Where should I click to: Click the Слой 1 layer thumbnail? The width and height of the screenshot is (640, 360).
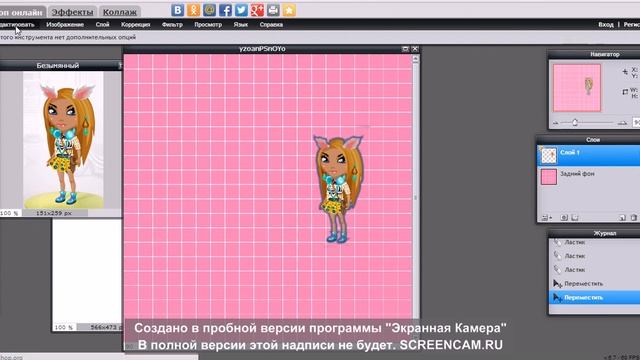coord(549,156)
